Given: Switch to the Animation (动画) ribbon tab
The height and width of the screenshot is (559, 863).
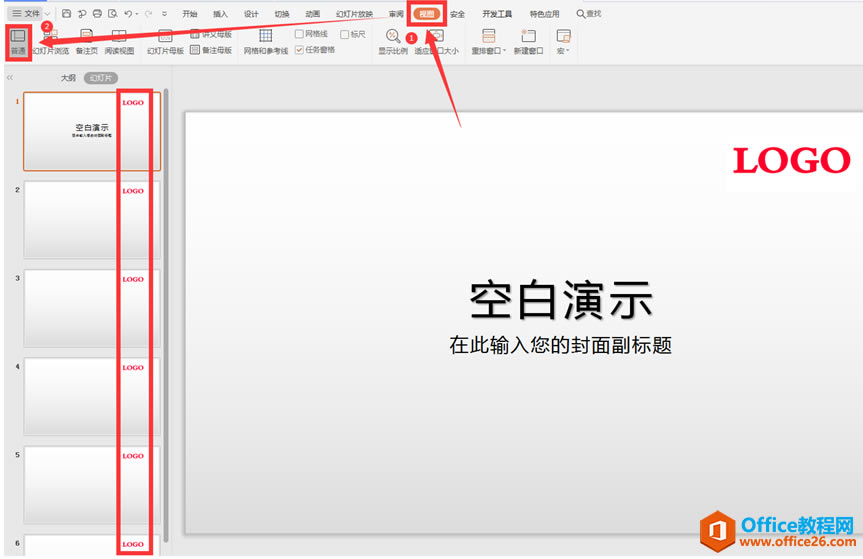Looking at the screenshot, I should pos(312,14).
